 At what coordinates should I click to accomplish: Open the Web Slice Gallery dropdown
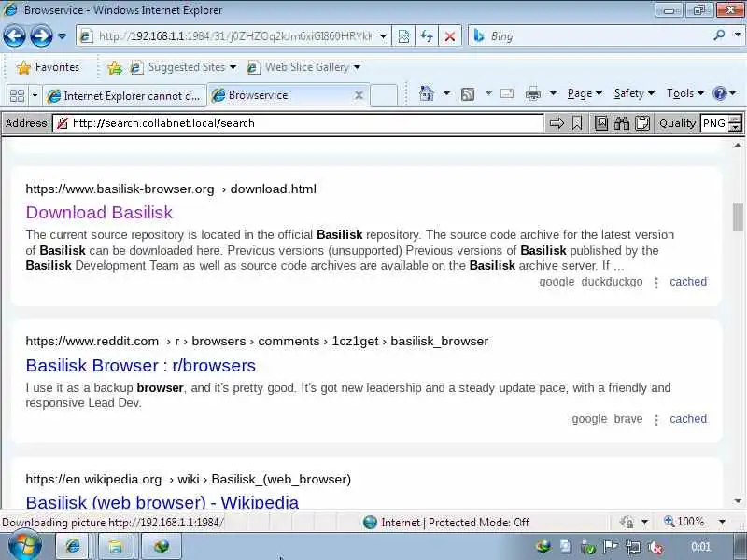click(303, 67)
